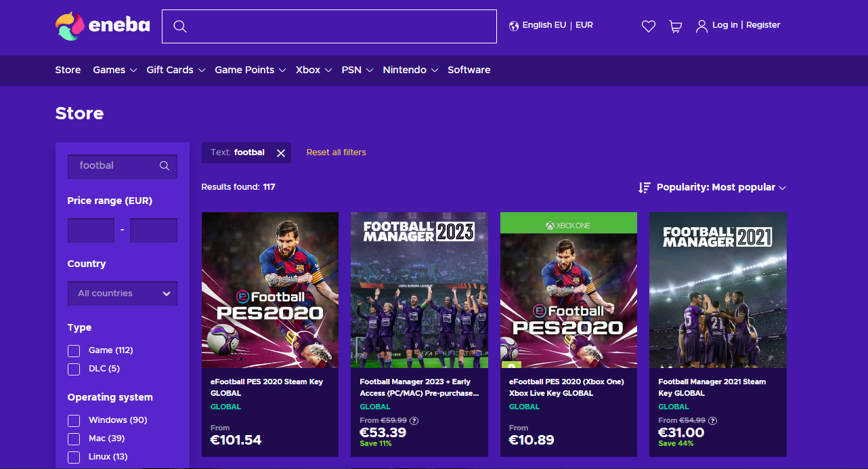Screen dimensions: 868x469
Task: Click Reset all filters link
Action: point(336,152)
